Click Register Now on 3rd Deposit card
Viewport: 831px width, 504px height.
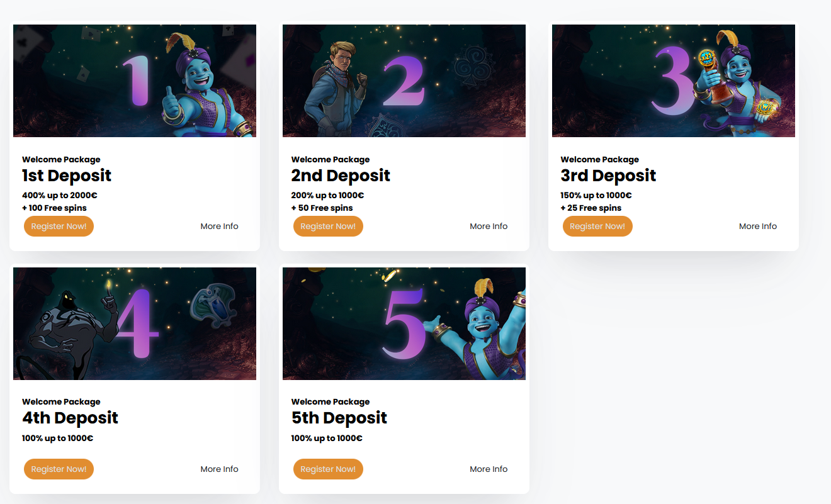coord(597,227)
